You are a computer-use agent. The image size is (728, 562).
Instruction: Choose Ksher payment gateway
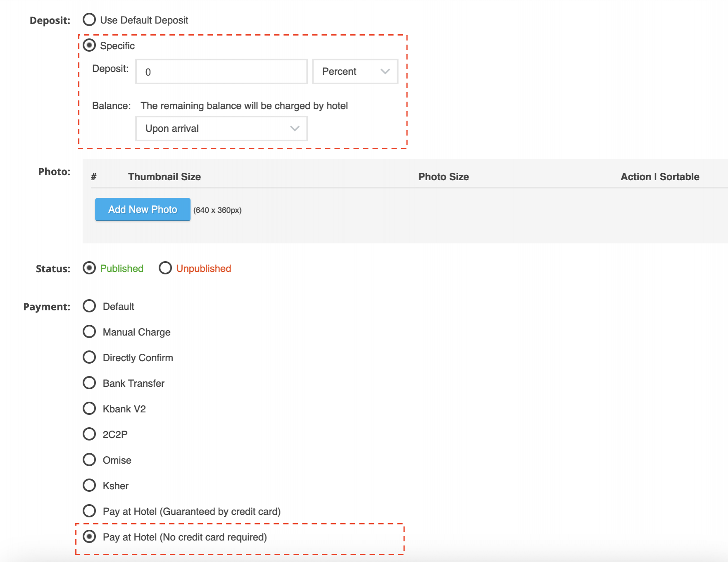89,486
